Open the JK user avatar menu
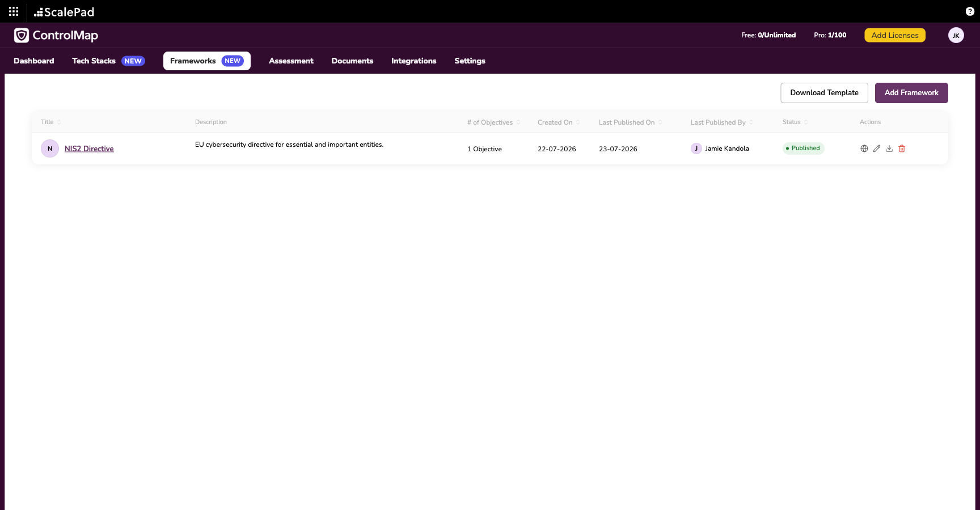 coord(956,35)
